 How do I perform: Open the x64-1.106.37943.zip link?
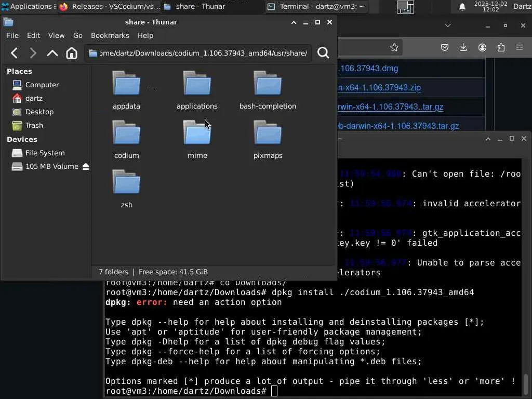click(x=379, y=87)
